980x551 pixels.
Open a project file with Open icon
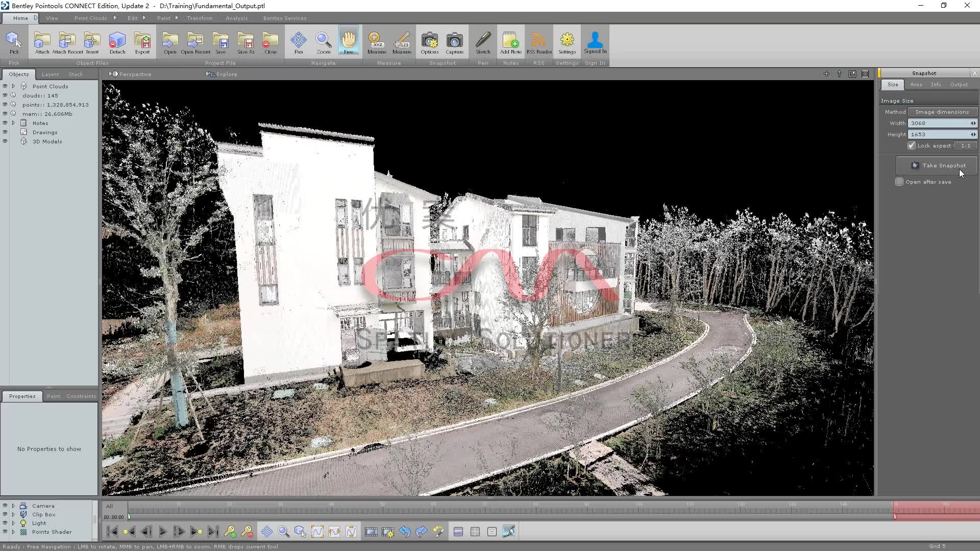pyautogui.click(x=170, y=43)
